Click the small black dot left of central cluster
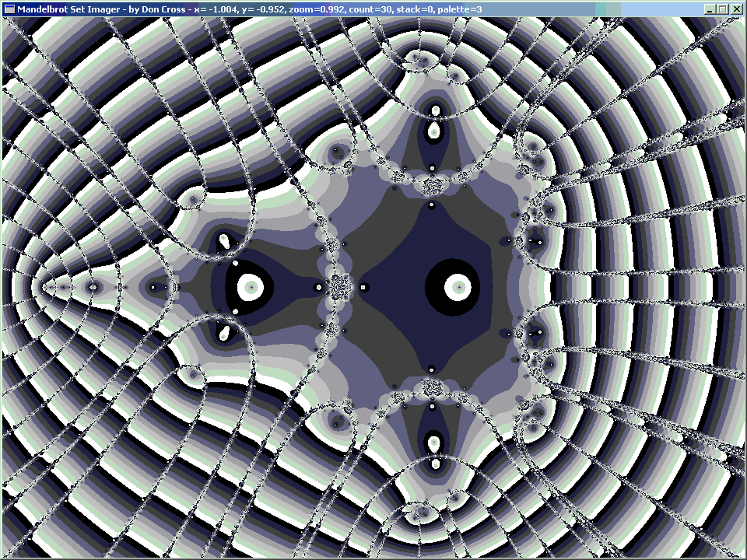This screenshot has width=747, height=560. tap(317, 287)
